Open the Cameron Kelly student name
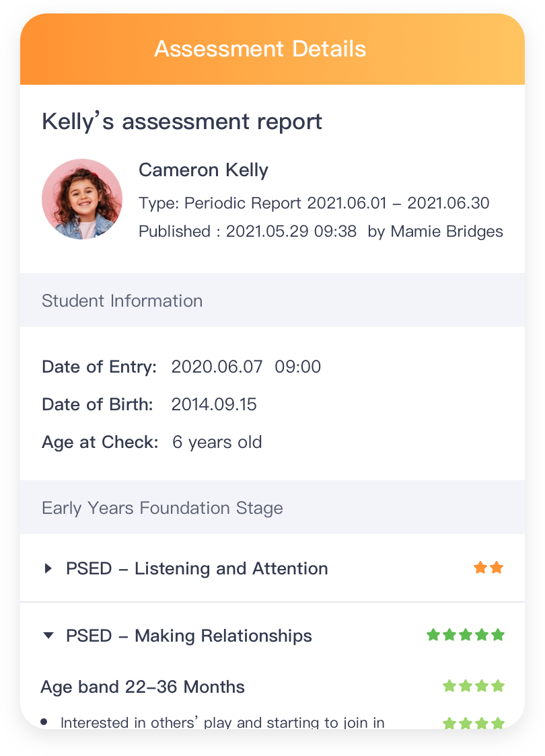 [203, 170]
